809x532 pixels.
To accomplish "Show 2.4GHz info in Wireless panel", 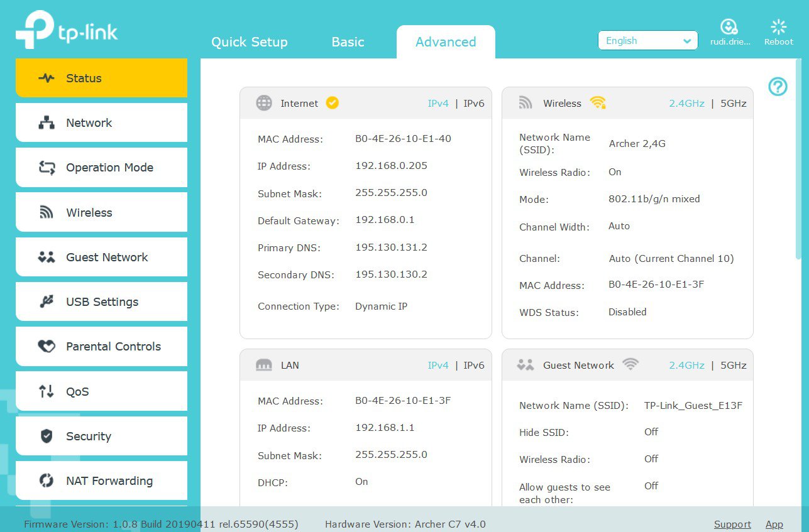I will tap(687, 104).
